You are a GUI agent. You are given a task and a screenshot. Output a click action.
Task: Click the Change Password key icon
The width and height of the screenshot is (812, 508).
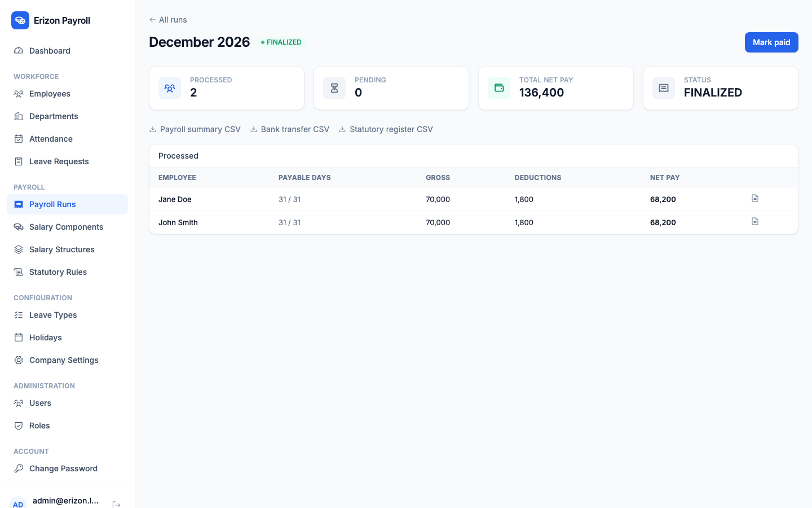tap(19, 468)
